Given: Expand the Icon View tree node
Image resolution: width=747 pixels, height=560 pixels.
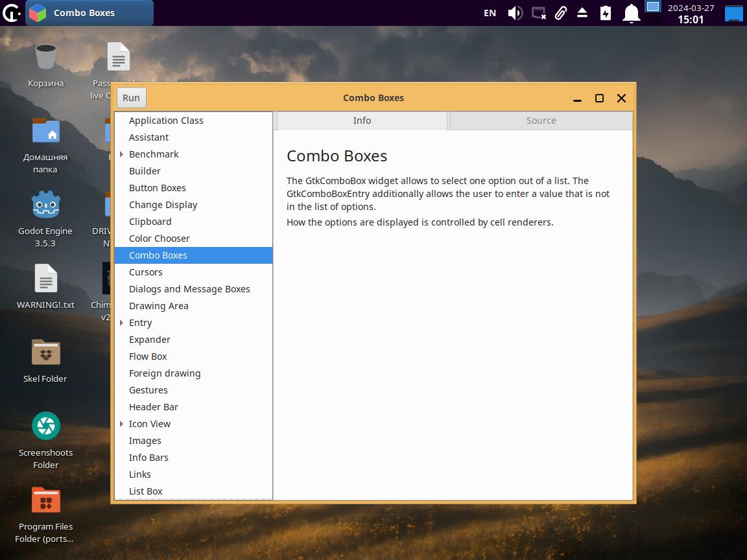Looking at the screenshot, I should pyautogui.click(x=121, y=424).
